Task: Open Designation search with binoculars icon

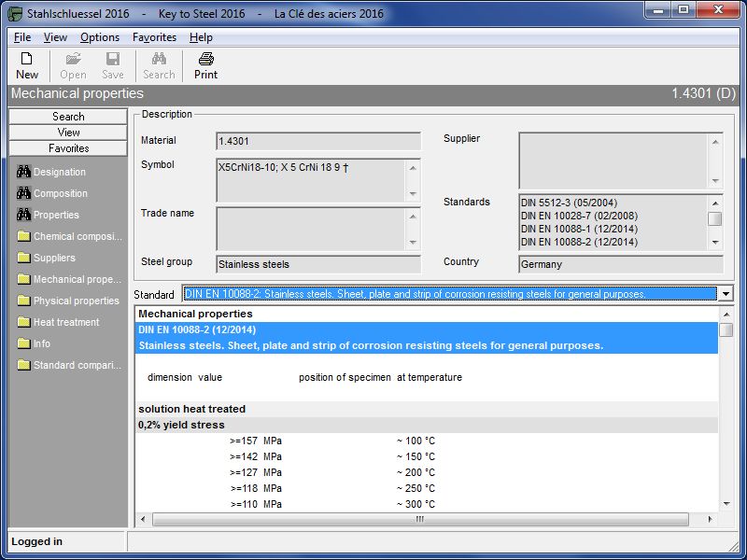Action: (x=24, y=172)
